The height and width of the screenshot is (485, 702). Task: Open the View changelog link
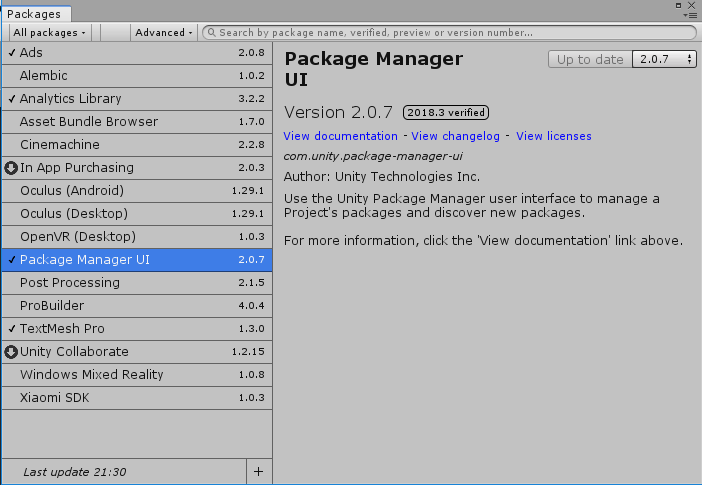click(455, 136)
